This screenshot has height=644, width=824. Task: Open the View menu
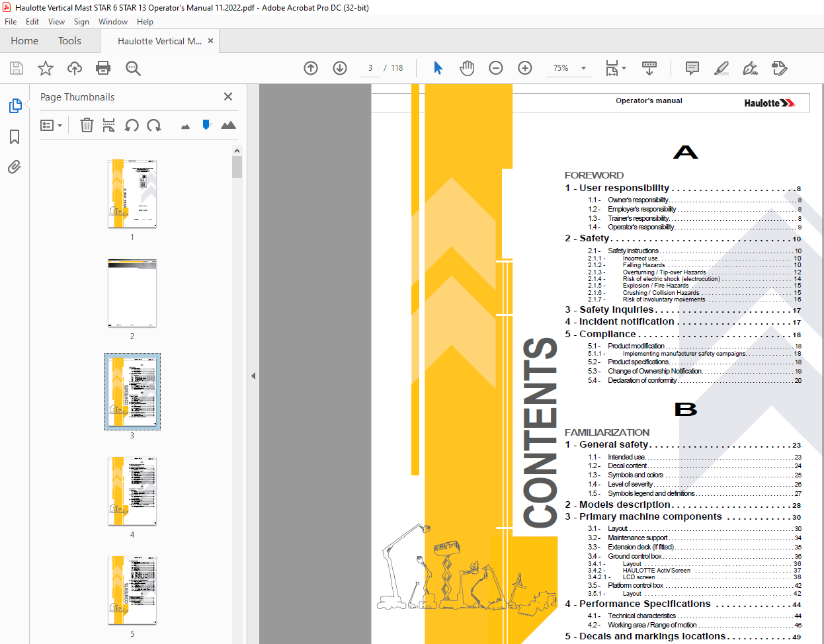[x=56, y=22]
